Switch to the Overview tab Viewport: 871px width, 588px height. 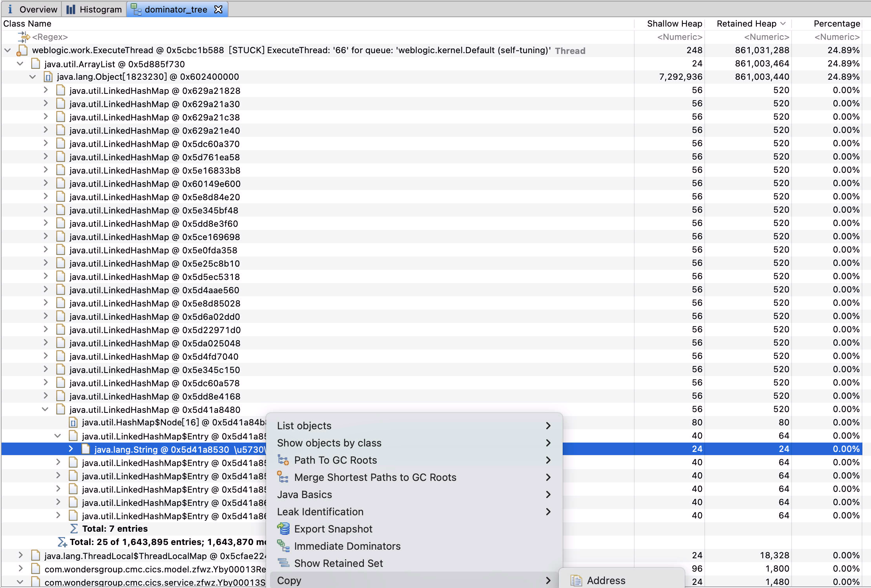coord(38,9)
